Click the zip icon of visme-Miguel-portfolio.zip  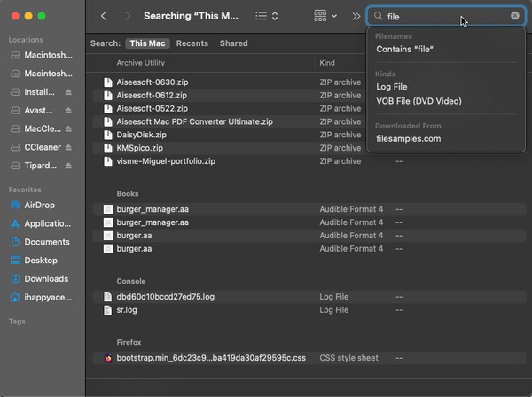[x=108, y=161]
